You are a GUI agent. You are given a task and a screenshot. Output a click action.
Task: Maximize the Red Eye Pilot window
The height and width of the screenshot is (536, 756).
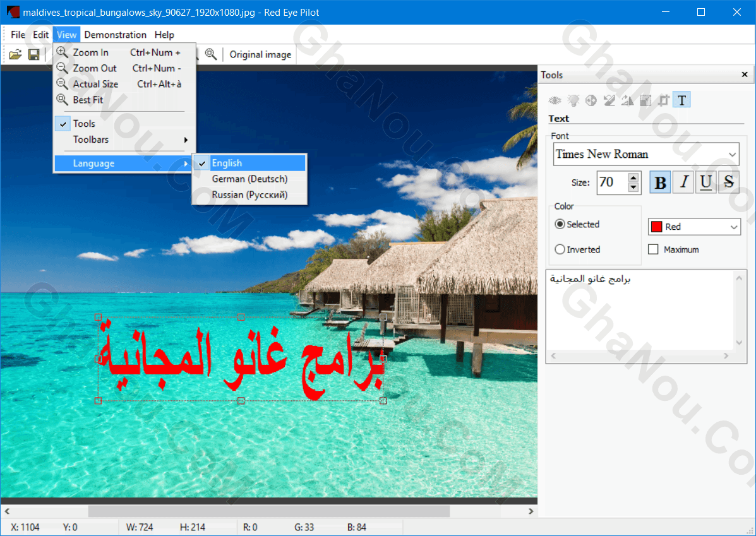click(701, 12)
